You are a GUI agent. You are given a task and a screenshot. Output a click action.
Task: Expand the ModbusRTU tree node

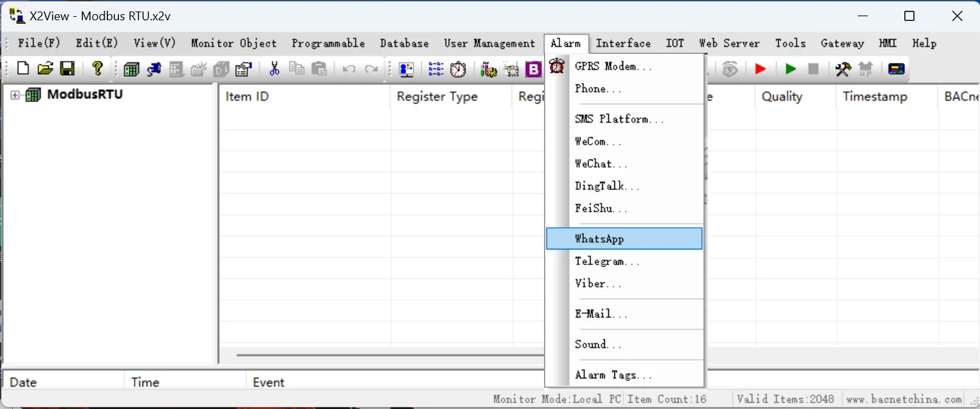click(15, 95)
